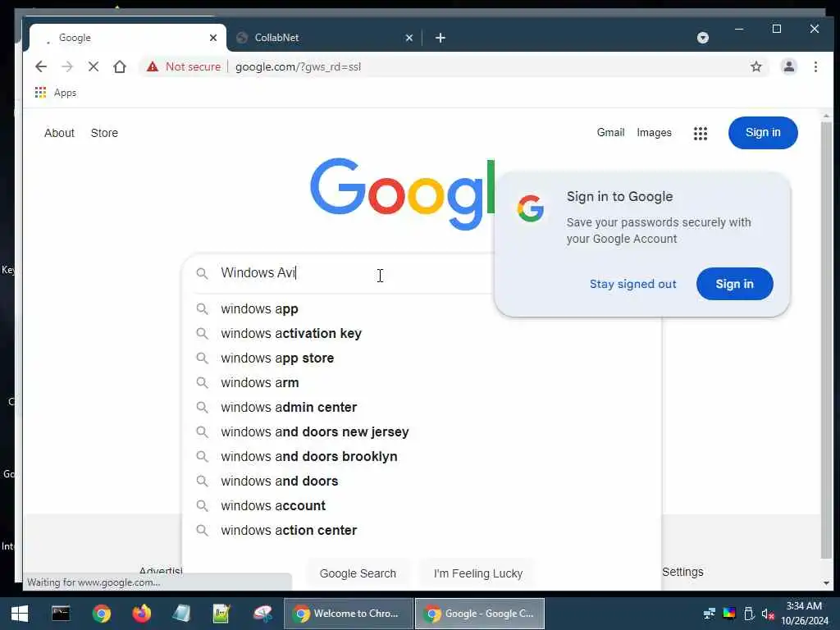Click the scrollbar down arrow
The image size is (840, 630).
pos(827,583)
